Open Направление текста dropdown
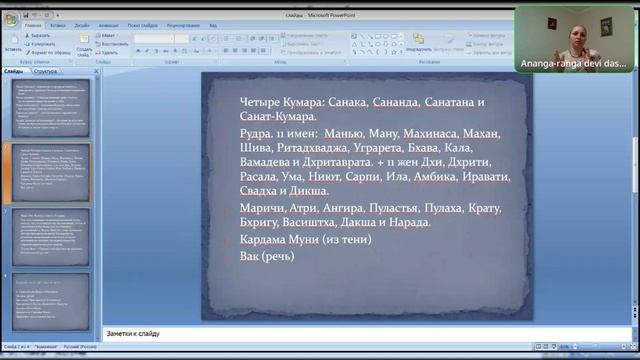 (x=305, y=36)
